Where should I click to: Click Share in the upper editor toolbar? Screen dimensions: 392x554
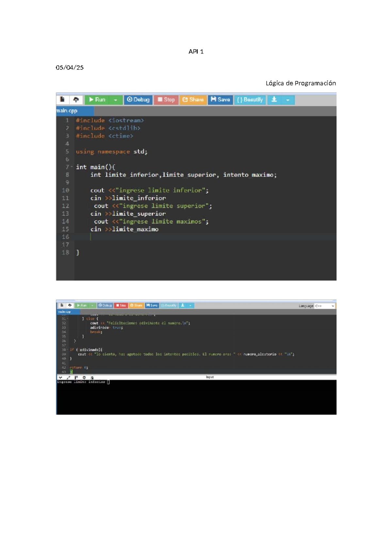(x=193, y=100)
